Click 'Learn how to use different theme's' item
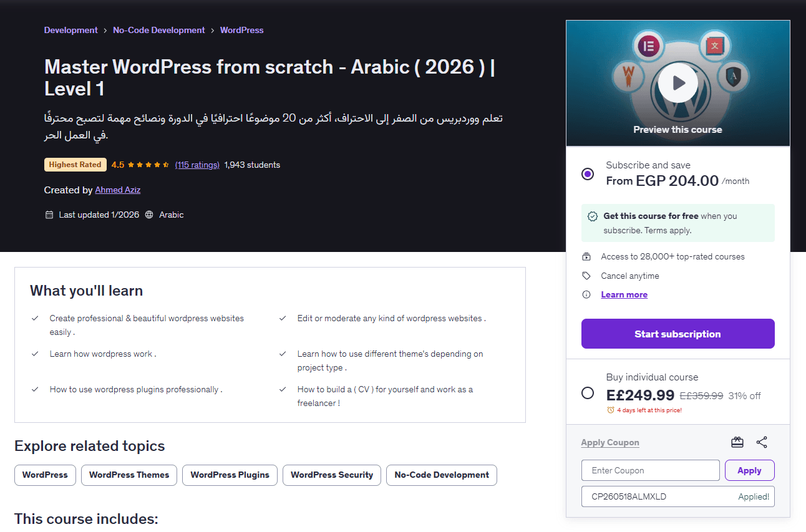 pos(390,360)
